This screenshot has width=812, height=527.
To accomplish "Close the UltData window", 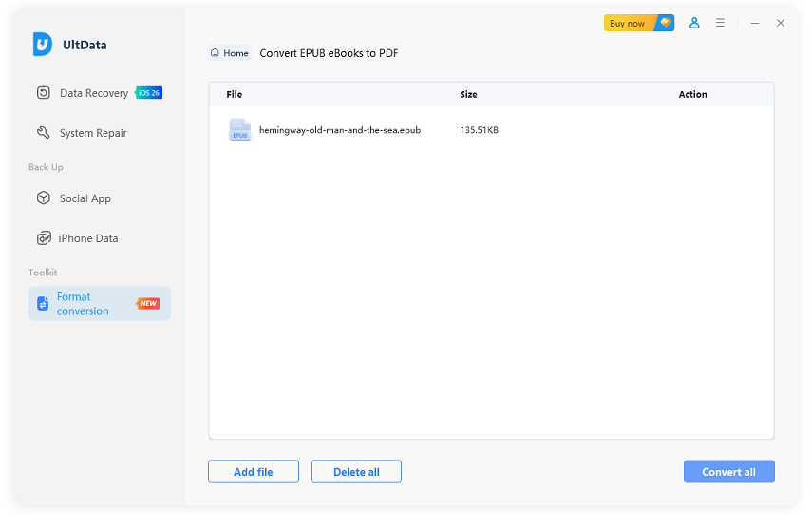I will 781,23.
